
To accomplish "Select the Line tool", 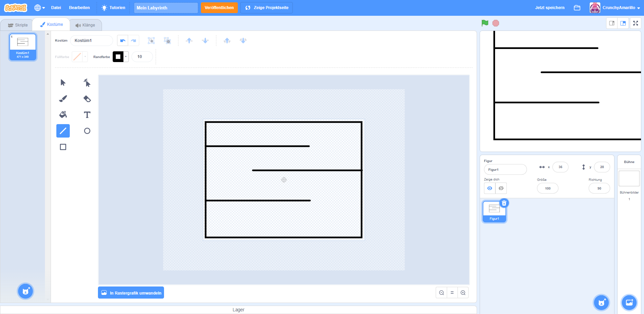I will (63, 131).
